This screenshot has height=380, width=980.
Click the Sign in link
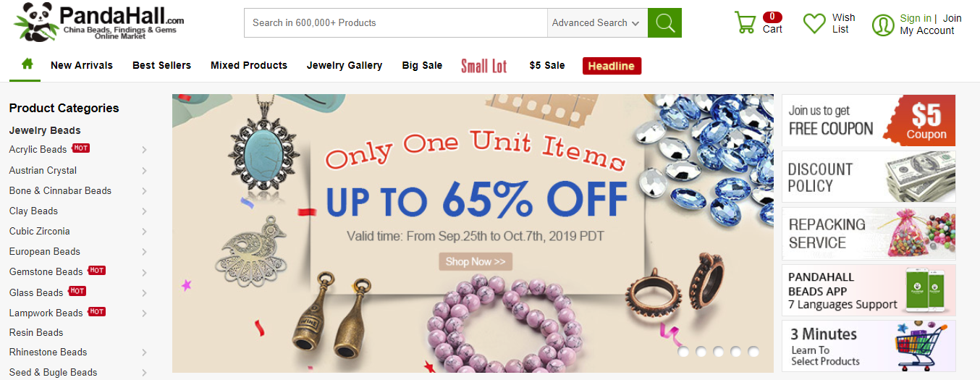pos(916,18)
